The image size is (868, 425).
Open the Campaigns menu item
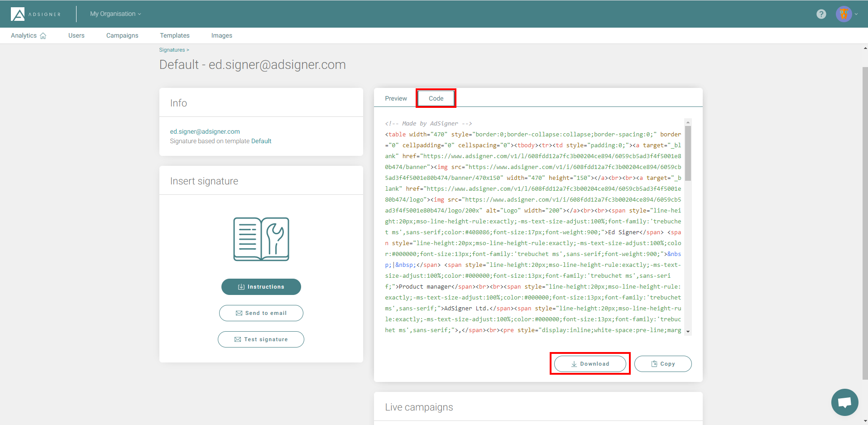click(122, 35)
